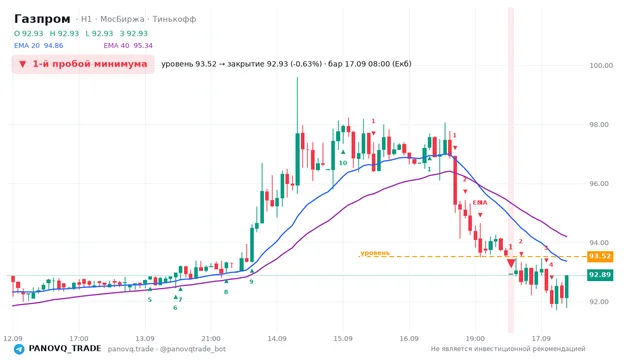This screenshot has height=360, width=640.
Task: Click the '17:00' time axis label
Action: tap(79, 338)
